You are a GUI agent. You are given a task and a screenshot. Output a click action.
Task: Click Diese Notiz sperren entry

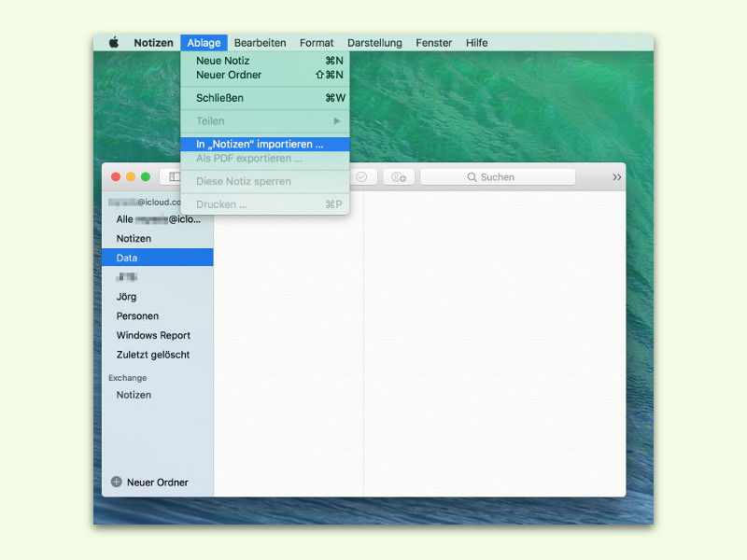click(x=265, y=181)
